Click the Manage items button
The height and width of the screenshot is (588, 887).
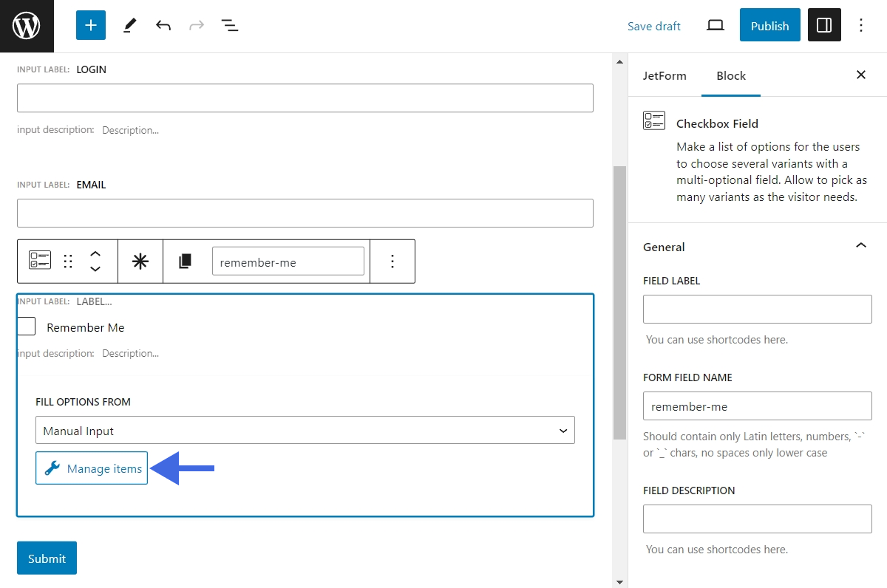pos(91,468)
